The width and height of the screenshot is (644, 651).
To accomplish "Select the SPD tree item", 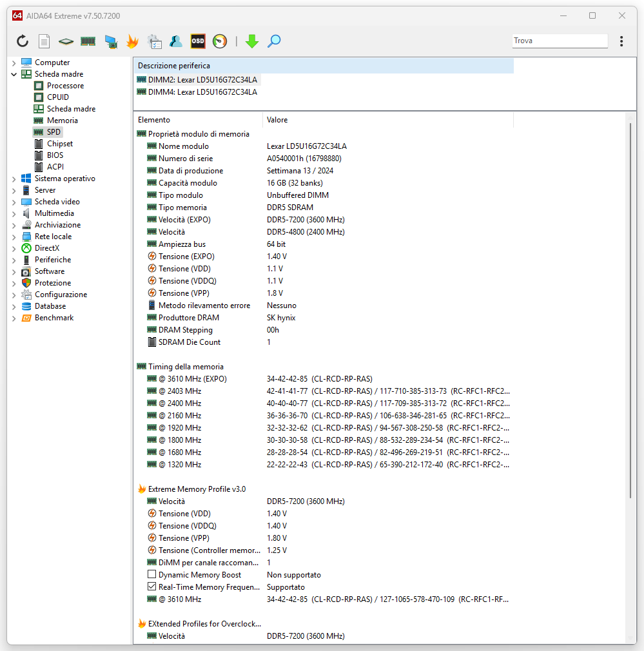I will [x=54, y=132].
